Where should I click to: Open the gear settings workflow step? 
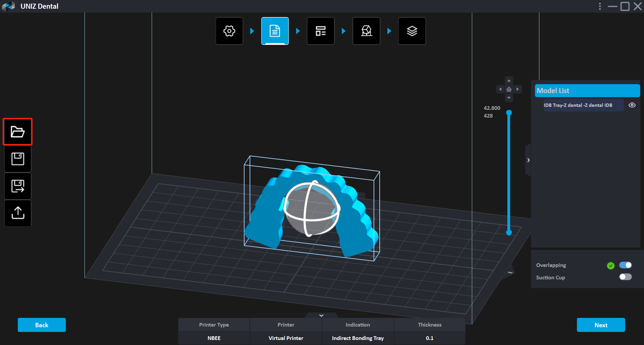pos(229,31)
